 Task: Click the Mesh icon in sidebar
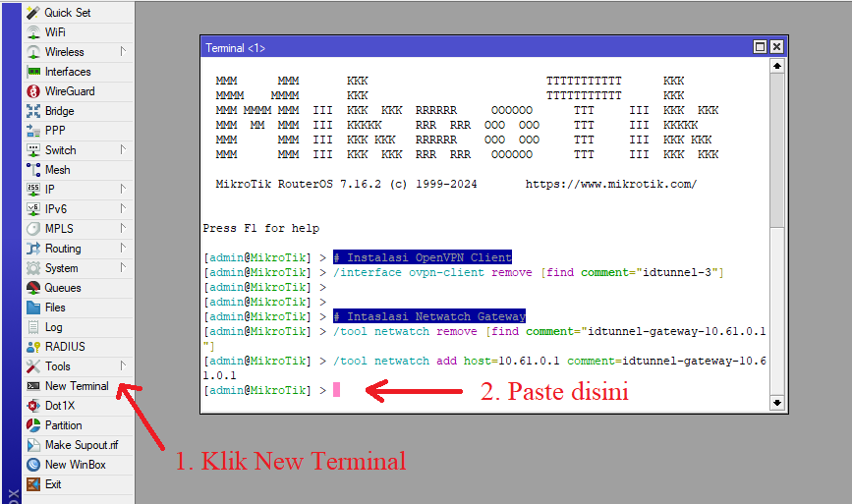point(33,169)
